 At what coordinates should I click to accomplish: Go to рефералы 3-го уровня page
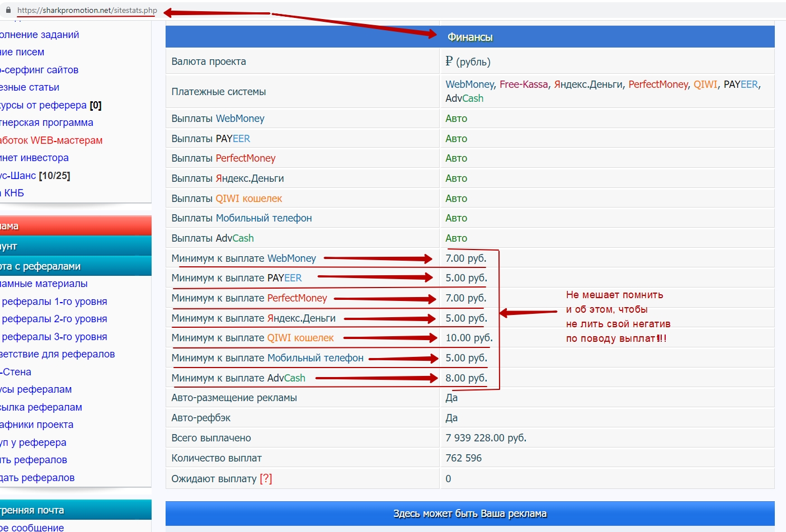tap(54, 337)
